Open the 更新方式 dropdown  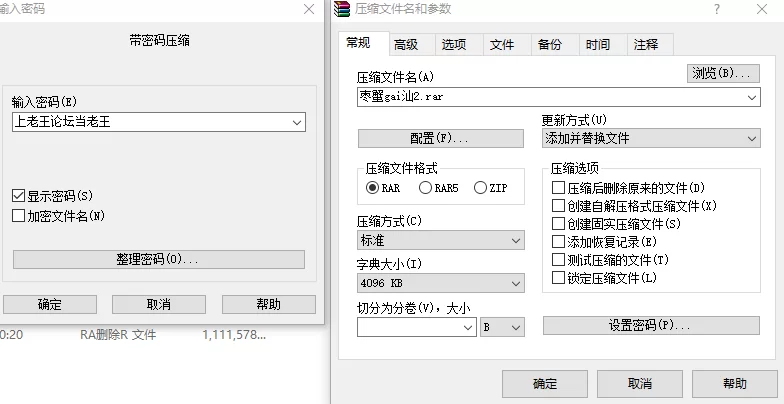(x=651, y=138)
